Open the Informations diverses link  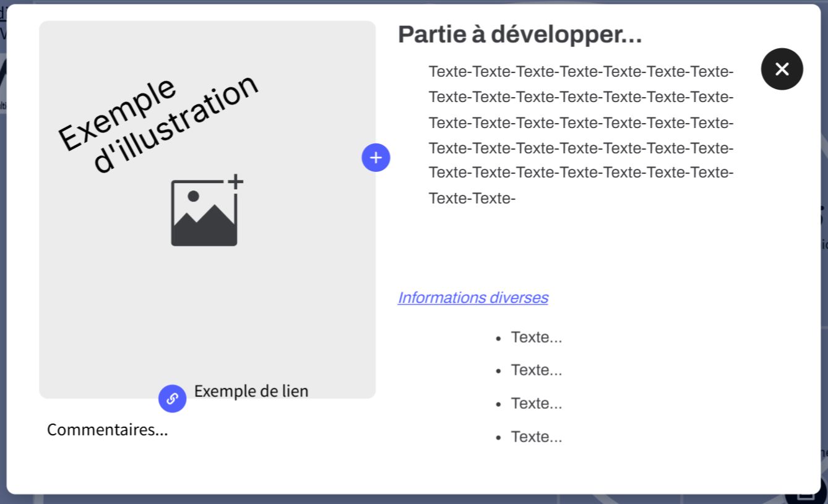472,297
